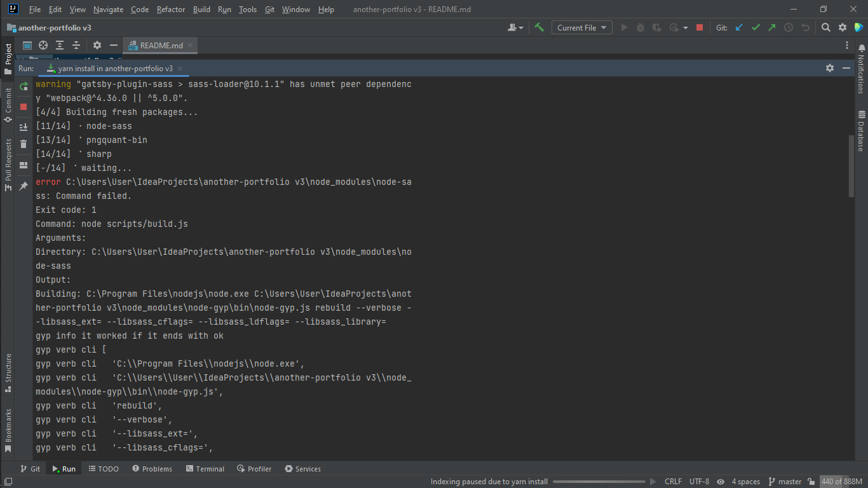This screenshot has height=488, width=868.
Task: Open Run panel settings gear
Action: 830,68
